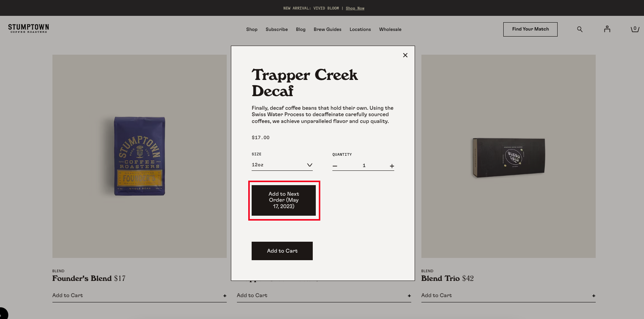Open the Subscribe menu item

pyautogui.click(x=277, y=29)
